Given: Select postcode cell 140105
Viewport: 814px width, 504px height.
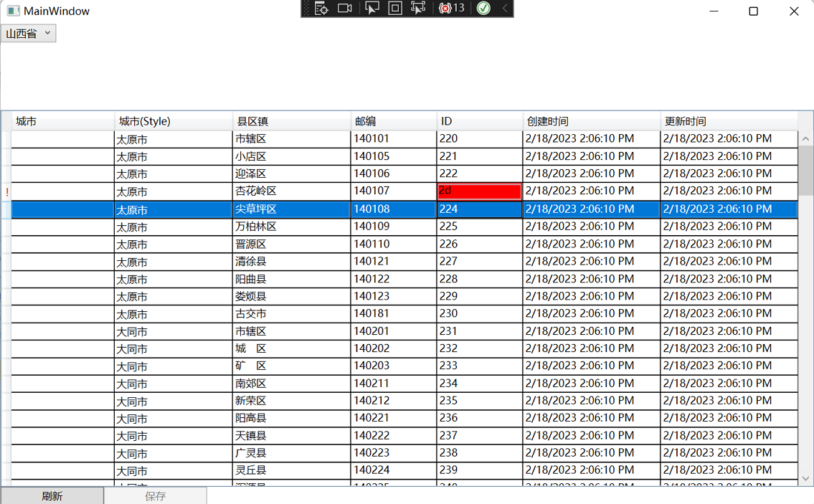Looking at the screenshot, I should point(394,156).
